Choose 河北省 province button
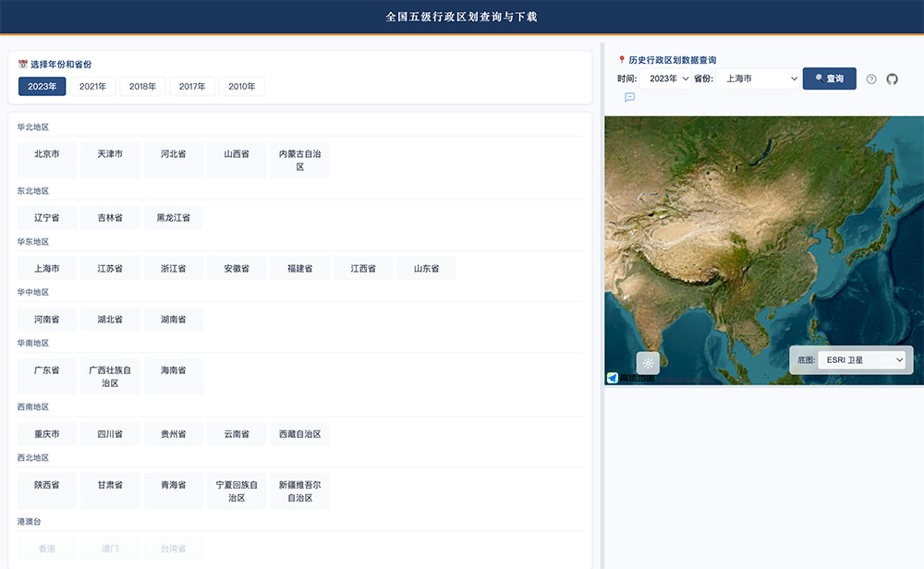This screenshot has width=924, height=569. click(x=174, y=160)
